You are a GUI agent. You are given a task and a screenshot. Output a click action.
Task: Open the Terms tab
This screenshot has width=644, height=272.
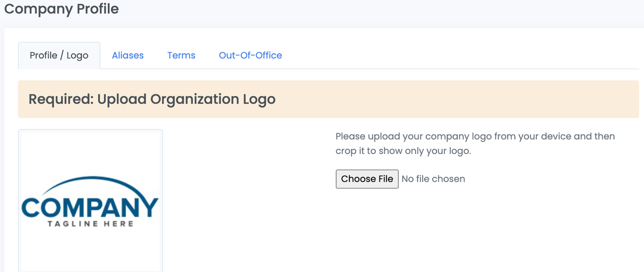point(181,55)
